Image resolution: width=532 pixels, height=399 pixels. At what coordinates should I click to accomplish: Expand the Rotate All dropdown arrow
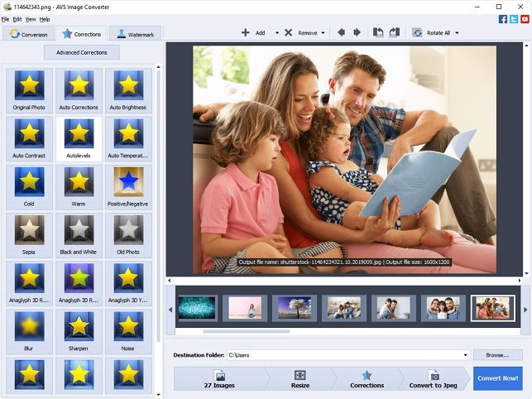point(457,33)
